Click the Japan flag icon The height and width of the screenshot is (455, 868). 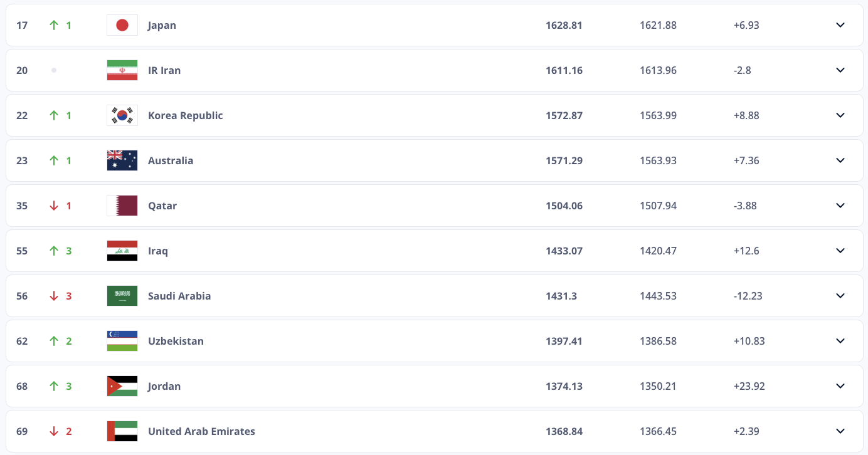click(122, 25)
